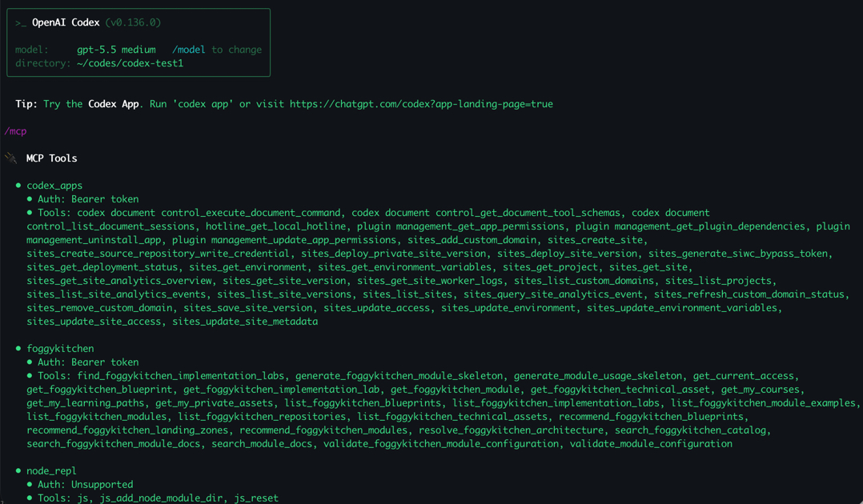Click sites_list_site_analytics_events tool name
This screenshot has height=504, width=863.
[x=116, y=294]
